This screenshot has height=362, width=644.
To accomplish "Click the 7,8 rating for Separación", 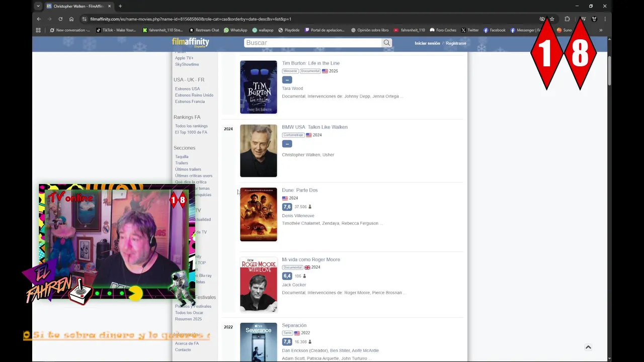I will point(287,342).
